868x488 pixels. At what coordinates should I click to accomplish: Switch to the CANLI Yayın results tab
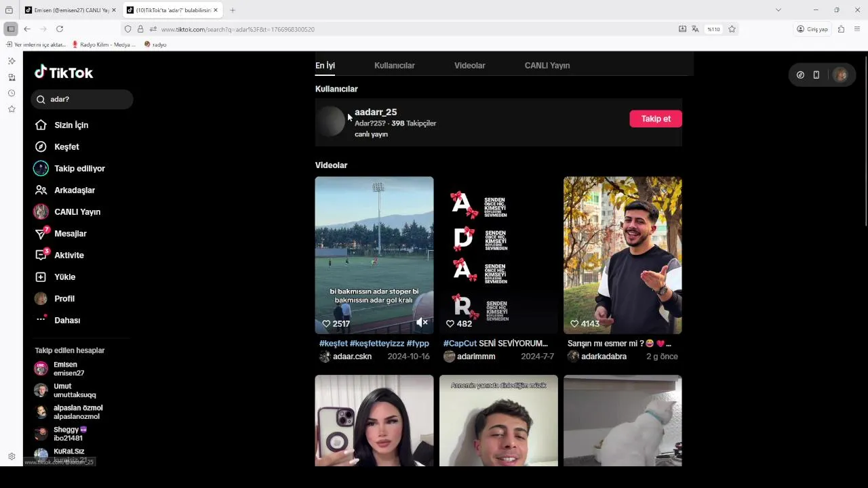coord(547,66)
